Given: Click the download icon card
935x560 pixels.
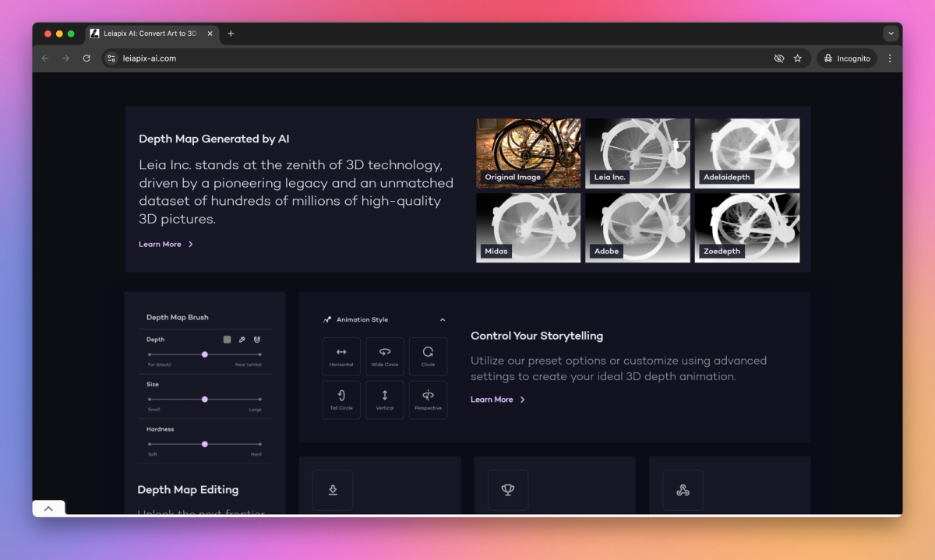Looking at the screenshot, I should point(333,490).
